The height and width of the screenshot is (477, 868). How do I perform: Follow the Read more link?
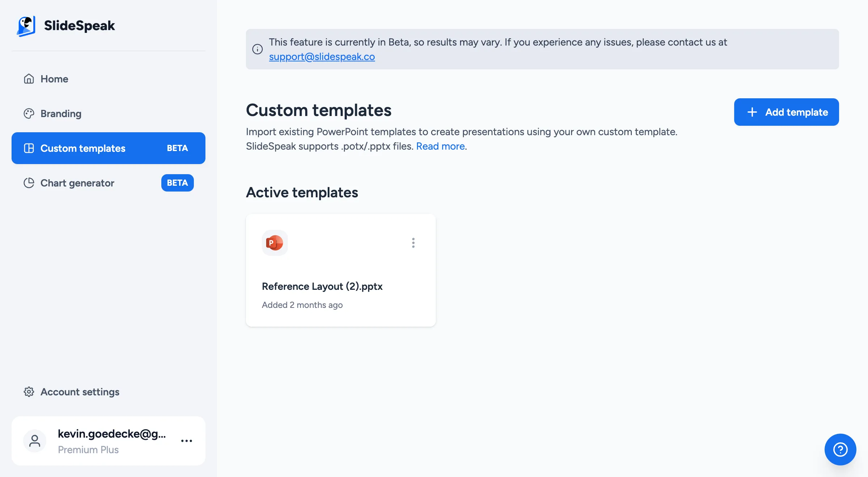[x=441, y=146]
